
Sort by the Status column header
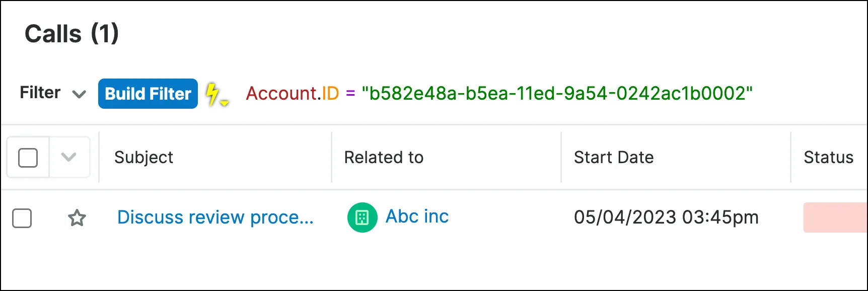pos(828,158)
